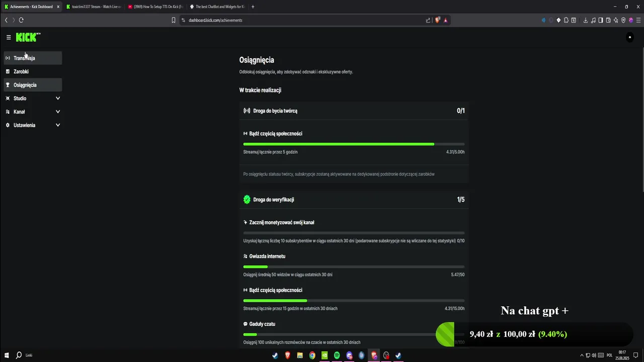Select Osiągnięcia in the sidebar
This screenshot has width=644, height=362.
[x=33, y=85]
